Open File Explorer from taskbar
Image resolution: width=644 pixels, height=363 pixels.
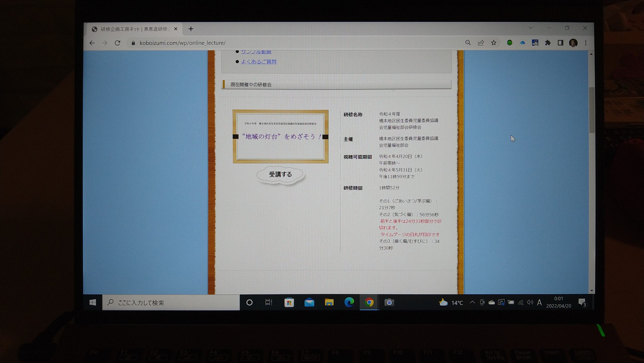(x=329, y=302)
